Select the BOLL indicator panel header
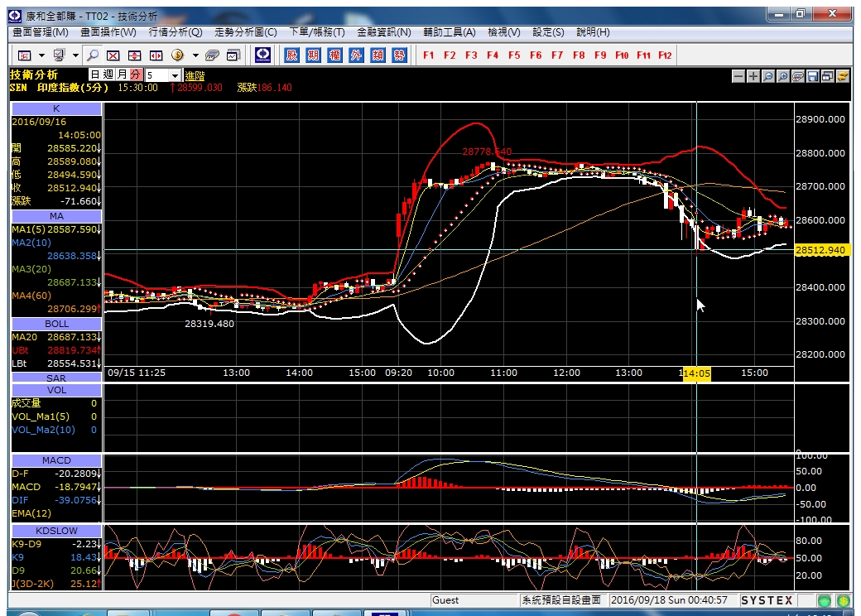The image size is (861, 616). tap(56, 324)
